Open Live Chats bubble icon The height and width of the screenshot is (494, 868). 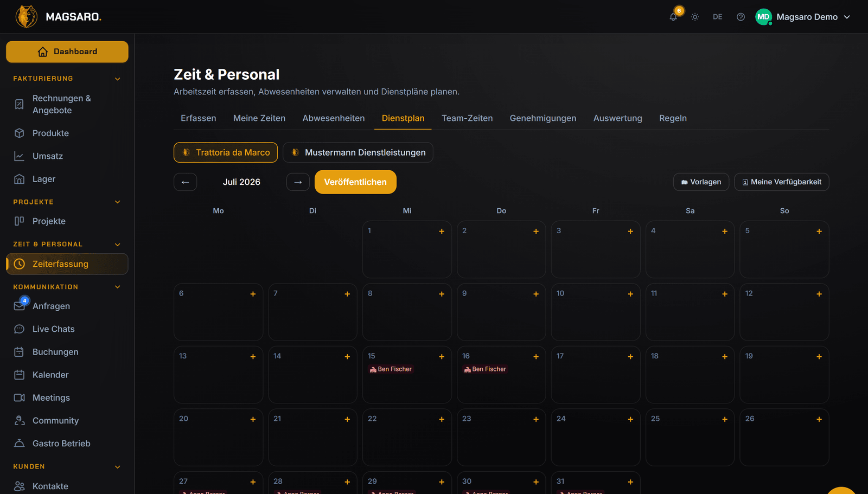pos(19,329)
